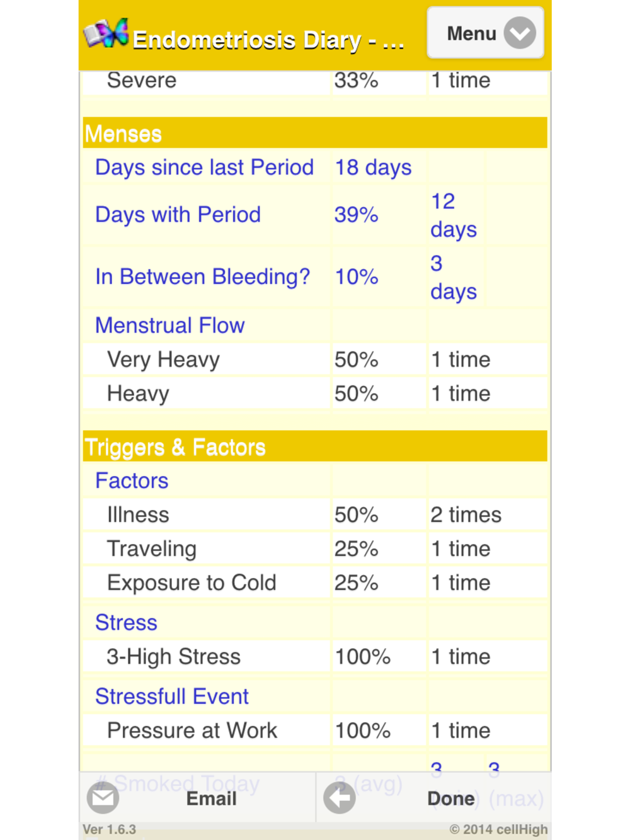Select the Menses section header
The image size is (630, 840).
[x=123, y=133]
